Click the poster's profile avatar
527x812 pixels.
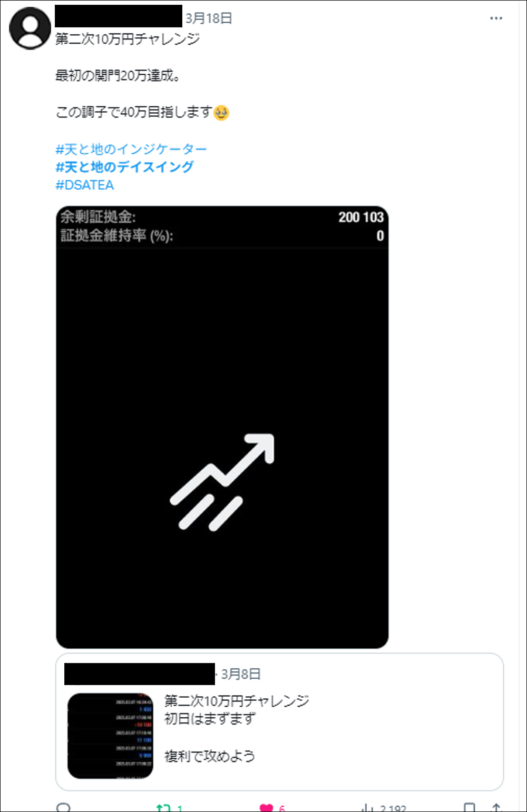coord(31,28)
